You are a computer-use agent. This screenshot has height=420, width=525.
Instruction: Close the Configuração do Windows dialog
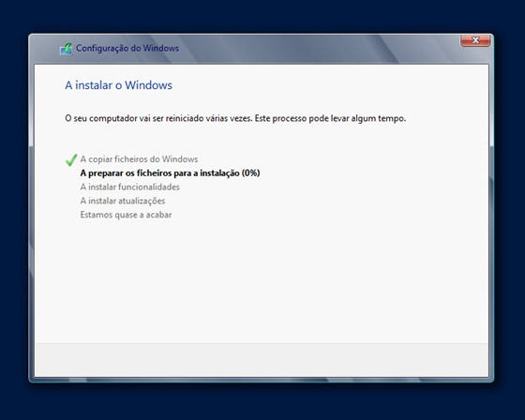475,40
